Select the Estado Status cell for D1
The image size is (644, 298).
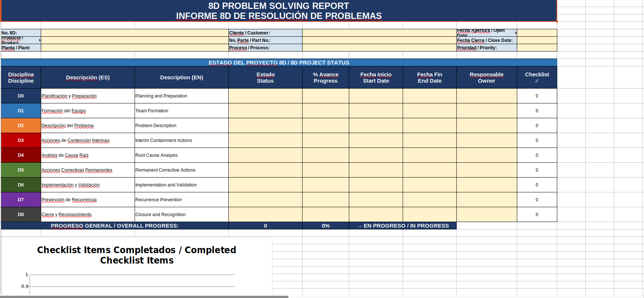click(x=265, y=111)
